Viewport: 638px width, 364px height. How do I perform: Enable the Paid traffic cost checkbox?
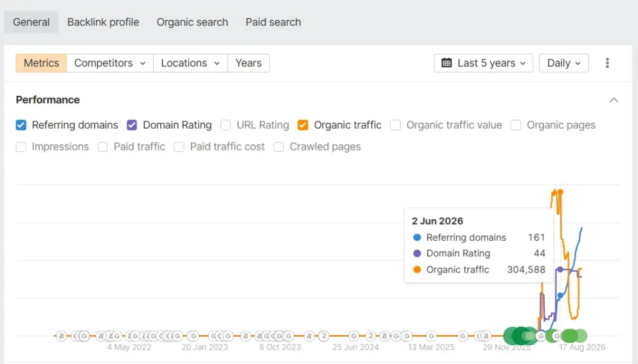179,147
